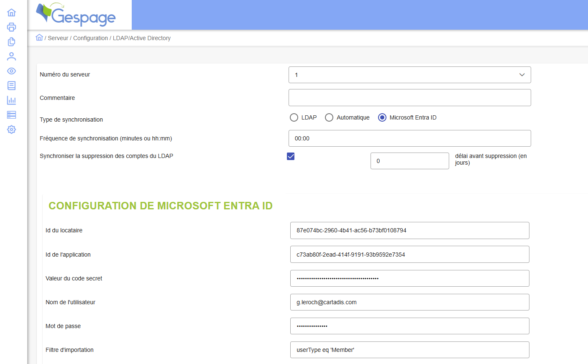Click the Configuration de Microsoft Entra ID heading
This screenshot has height=364, width=588.
[161, 206]
